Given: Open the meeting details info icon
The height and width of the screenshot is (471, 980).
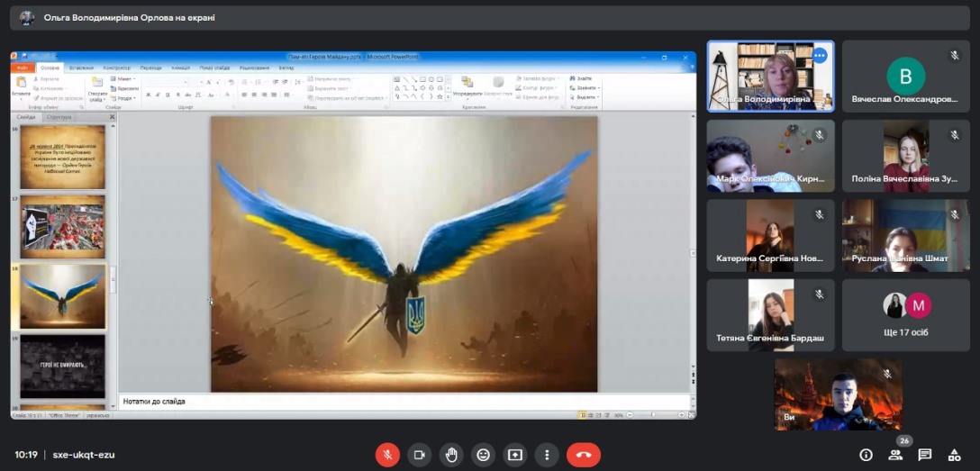Looking at the screenshot, I should (x=867, y=455).
